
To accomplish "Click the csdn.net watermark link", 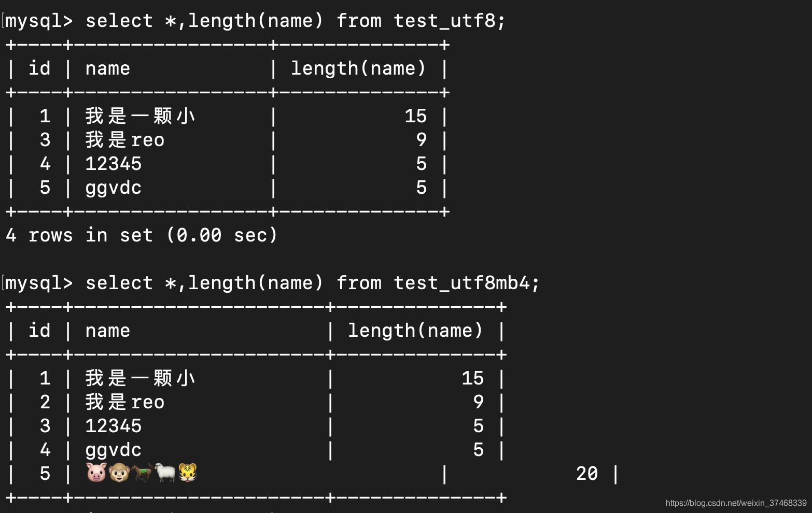I will [736, 503].
